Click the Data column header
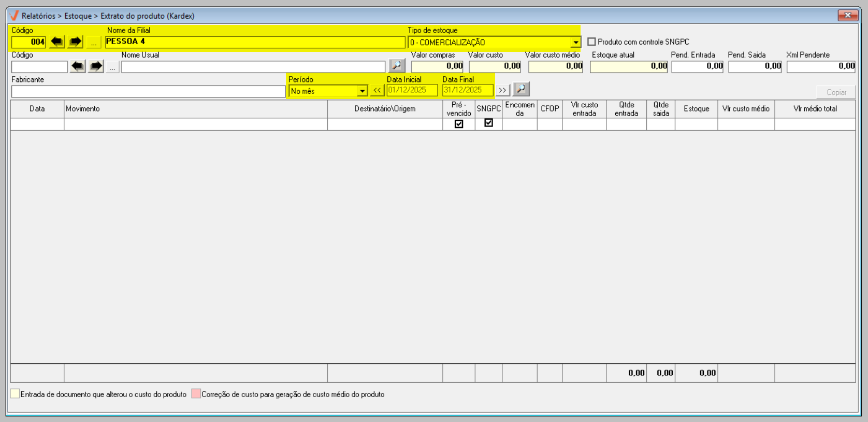Image resolution: width=868 pixels, height=422 pixels. coord(37,109)
